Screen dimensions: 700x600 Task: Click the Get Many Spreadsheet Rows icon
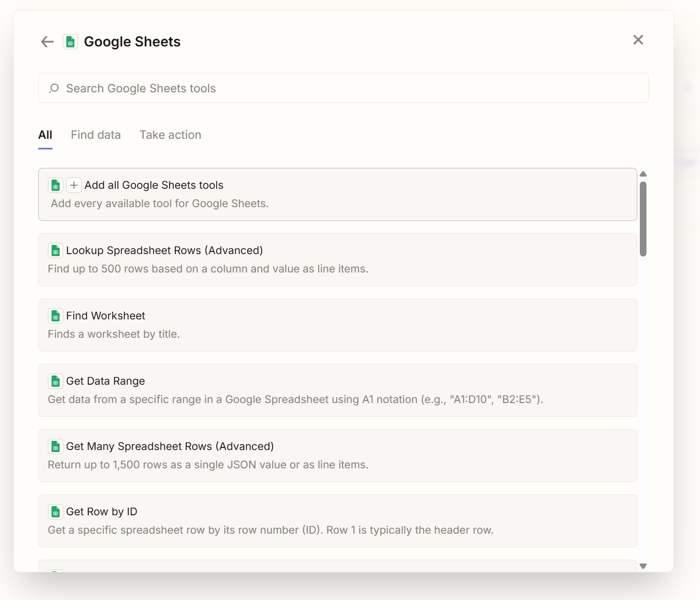pyautogui.click(x=56, y=446)
